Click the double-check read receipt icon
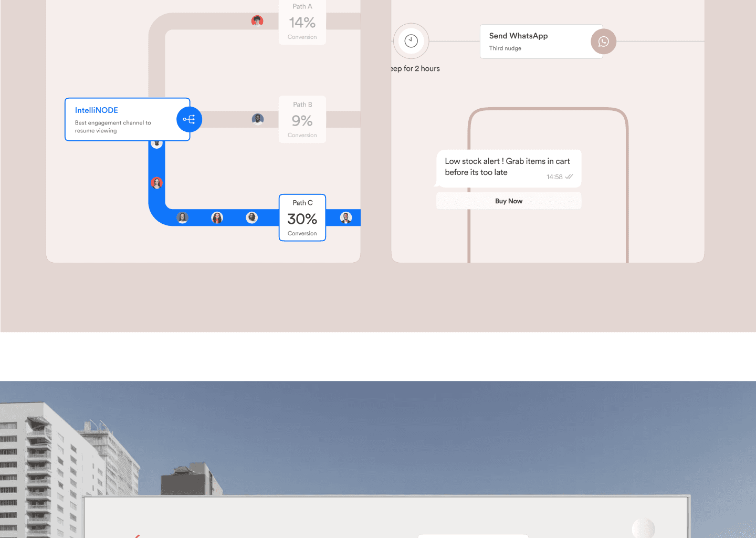The height and width of the screenshot is (538, 756). pos(569,177)
